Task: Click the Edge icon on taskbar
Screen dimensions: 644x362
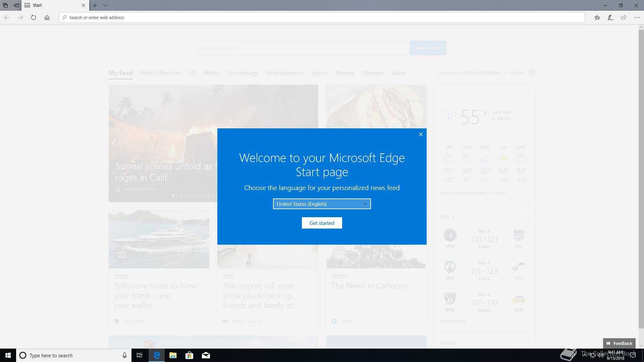Action: point(157,355)
